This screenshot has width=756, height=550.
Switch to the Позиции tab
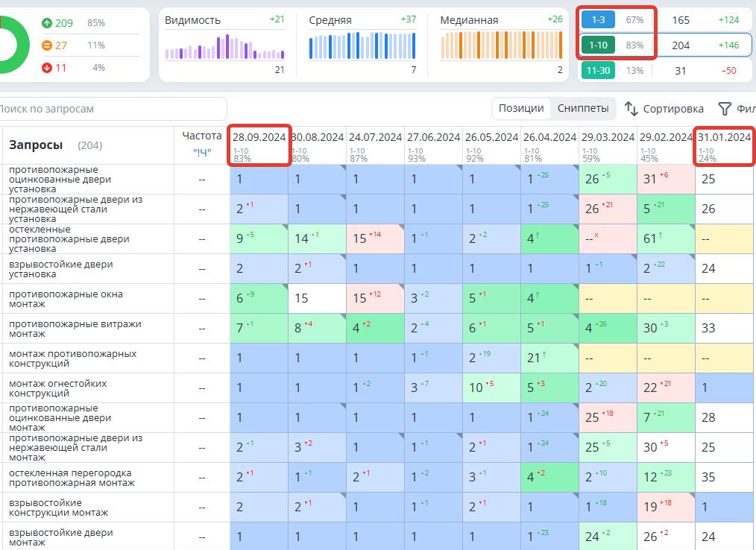click(521, 108)
